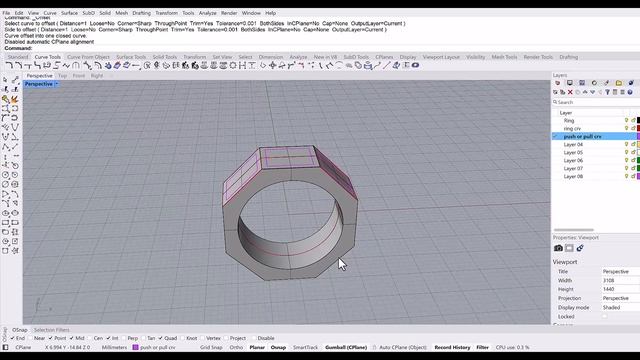Click the red color swatch of ring crv layer
The height and width of the screenshot is (360, 640).
[638, 129]
